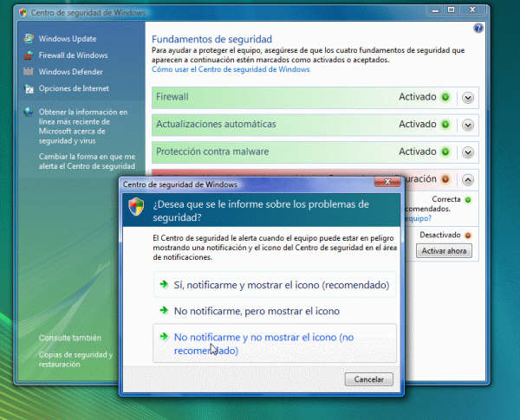520x420 pixels.
Task: Click the green indicator next to Correcta
Action: (468, 200)
